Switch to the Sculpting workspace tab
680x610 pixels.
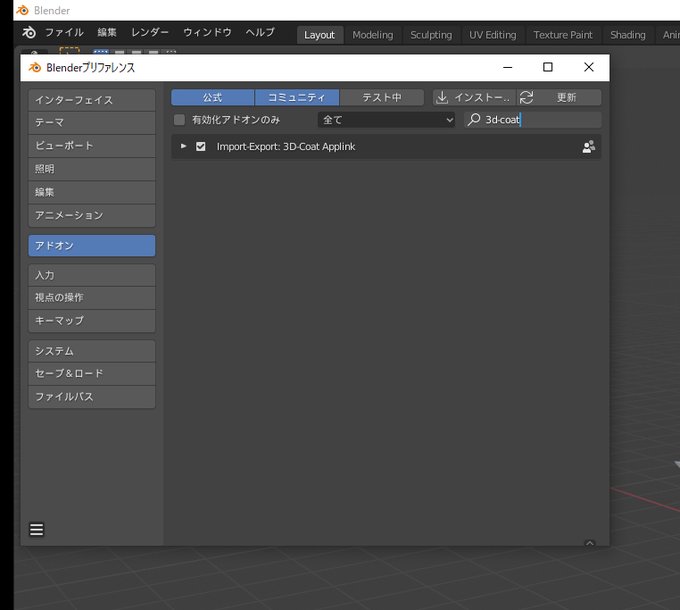pos(431,35)
